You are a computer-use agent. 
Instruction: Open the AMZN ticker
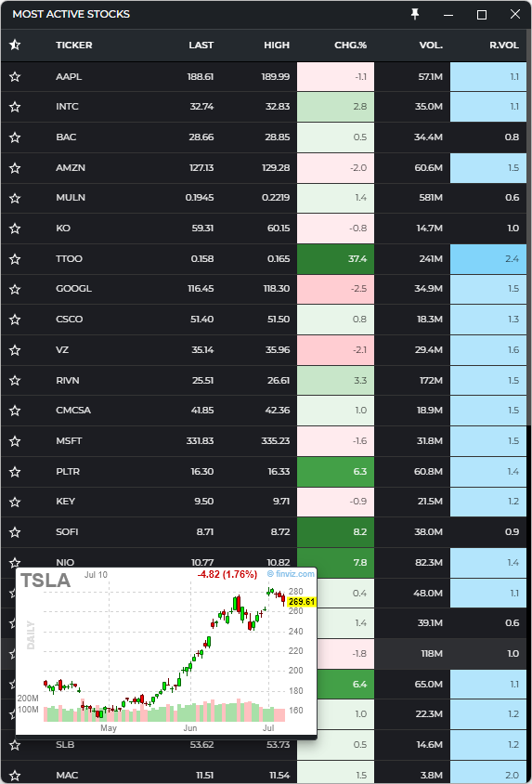(x=71, y=167)
